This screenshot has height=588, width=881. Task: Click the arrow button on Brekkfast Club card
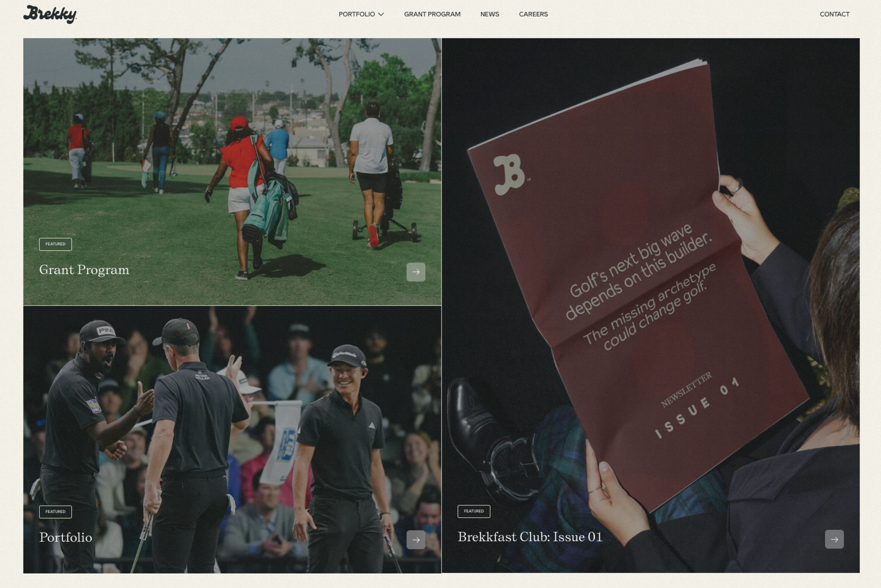(x=834, y=539)
